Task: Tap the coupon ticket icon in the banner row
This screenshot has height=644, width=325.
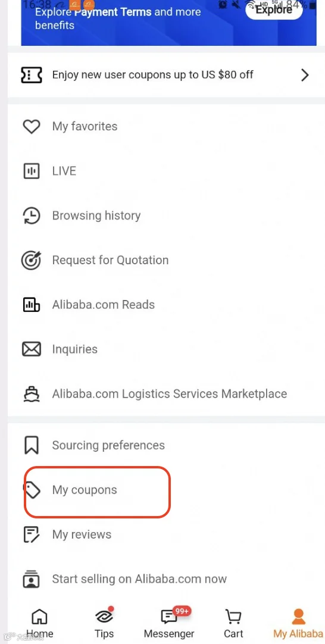Action: (x=31, y=75)
